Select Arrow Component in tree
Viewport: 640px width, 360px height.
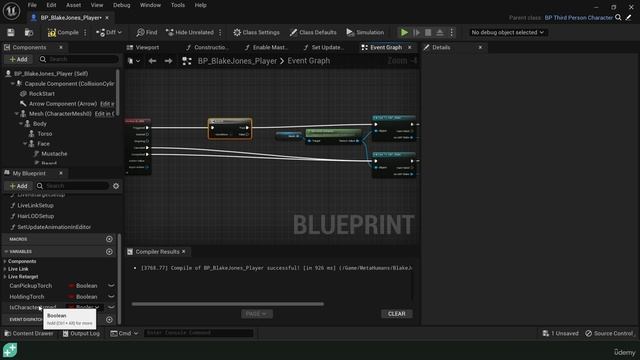[x=62, y=104]
